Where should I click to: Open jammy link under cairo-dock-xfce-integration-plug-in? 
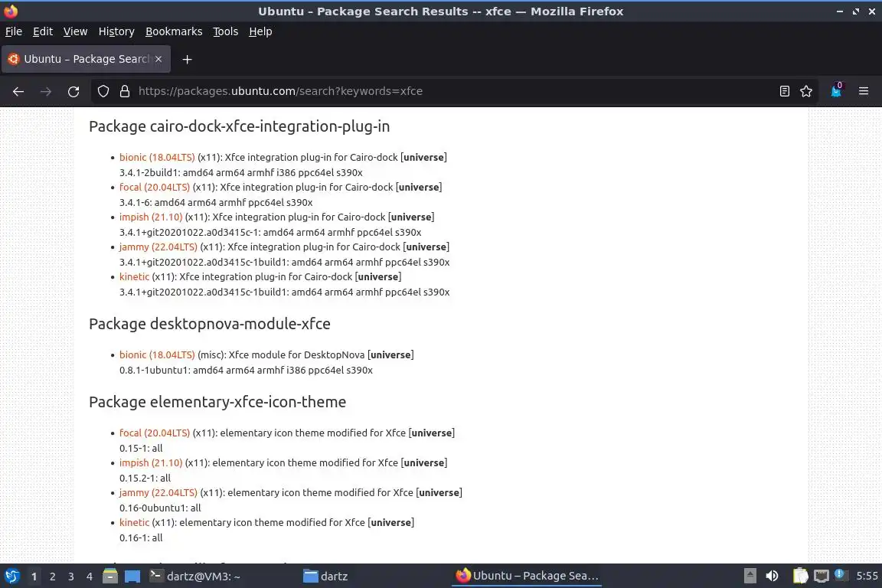click(158, 247)
